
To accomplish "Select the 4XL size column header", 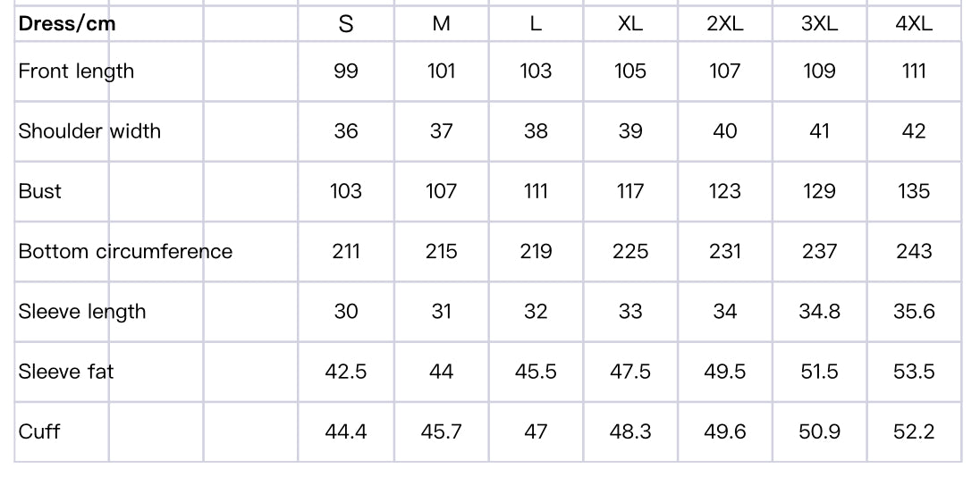I will tap(914, 24).
